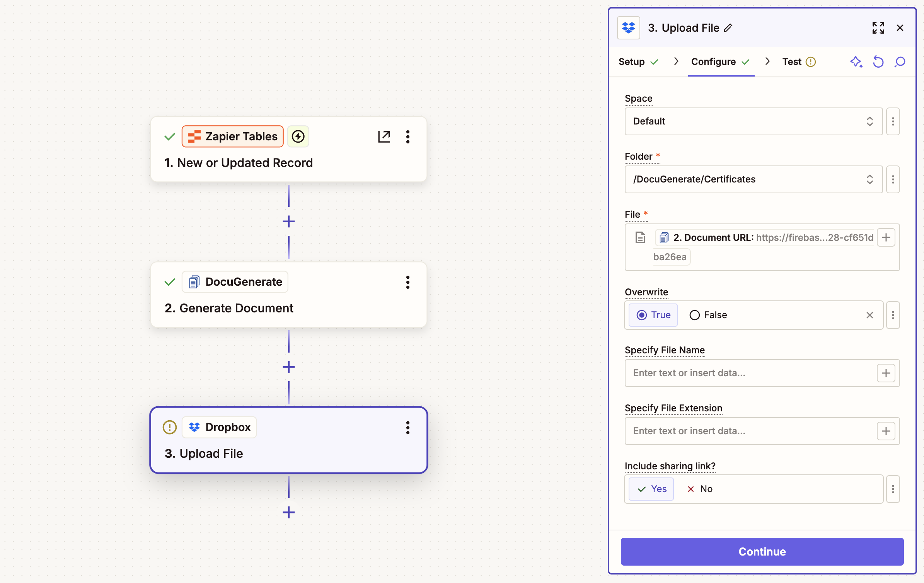
Task: Click the warning icon on the Dropbox step
Action: [x=170, y=427]
